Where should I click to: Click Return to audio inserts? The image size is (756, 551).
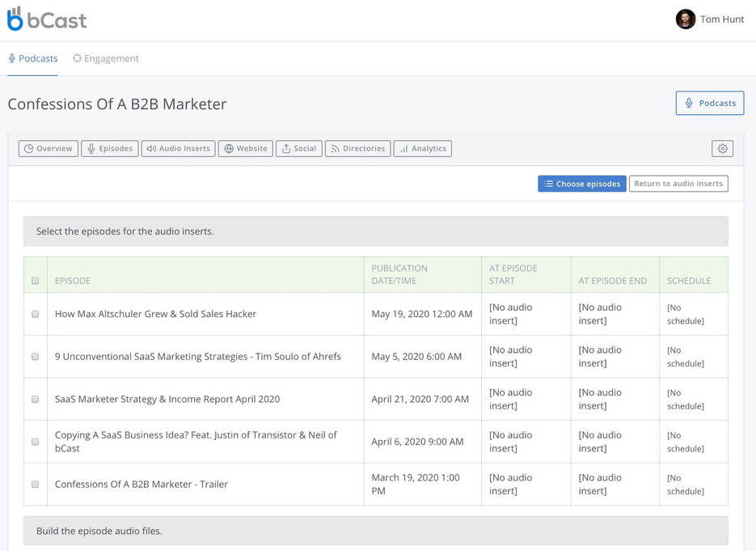[x=678, y=184]
